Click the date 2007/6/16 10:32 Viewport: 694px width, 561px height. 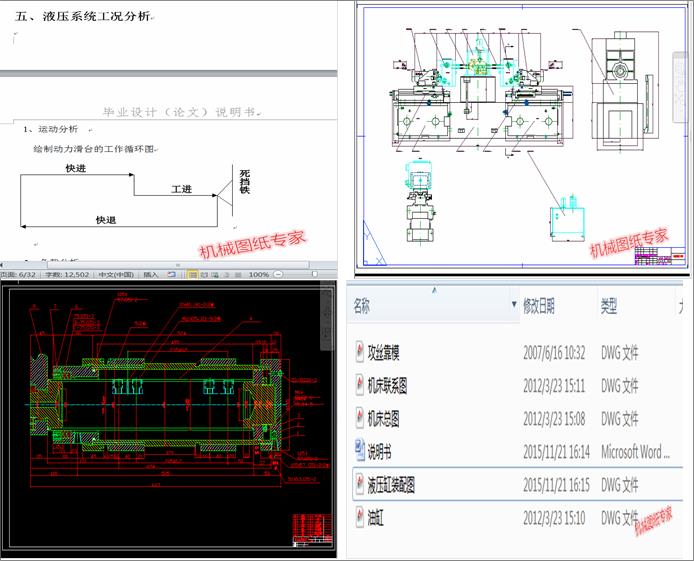(554, 353)
